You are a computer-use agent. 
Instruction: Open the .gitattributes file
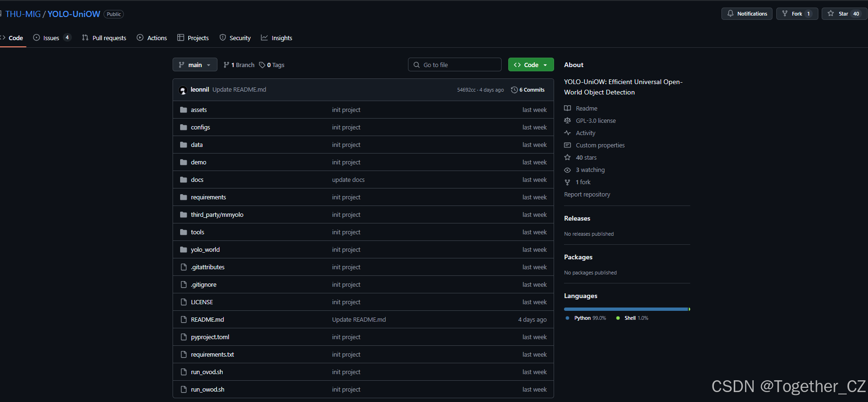click(x=208, y=267)
